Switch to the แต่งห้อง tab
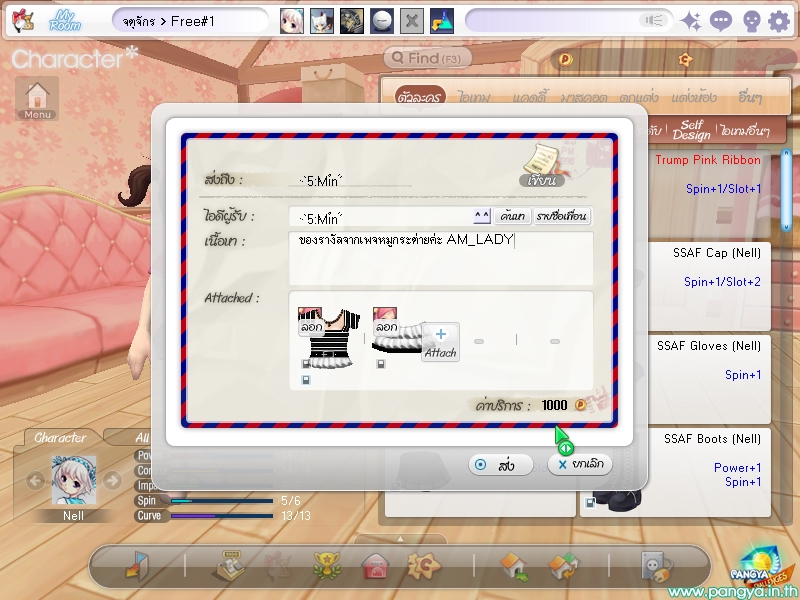This screenshot has height=600, width=800. pos(694,96)
